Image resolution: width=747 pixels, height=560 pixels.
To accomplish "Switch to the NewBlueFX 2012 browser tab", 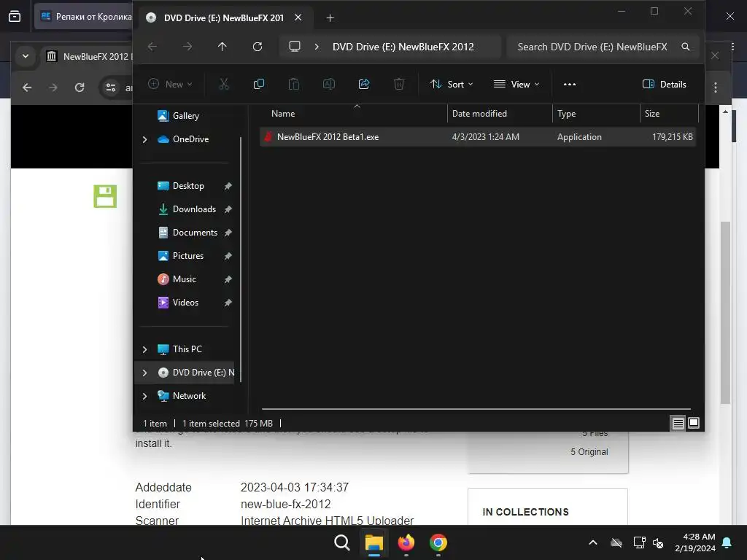I will point(90,56).
